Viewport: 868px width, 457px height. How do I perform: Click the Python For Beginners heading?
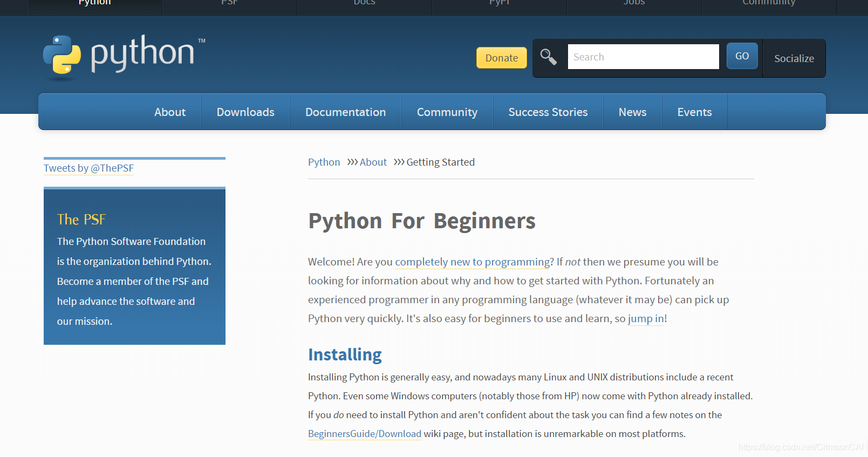click(x=422, y=221)
